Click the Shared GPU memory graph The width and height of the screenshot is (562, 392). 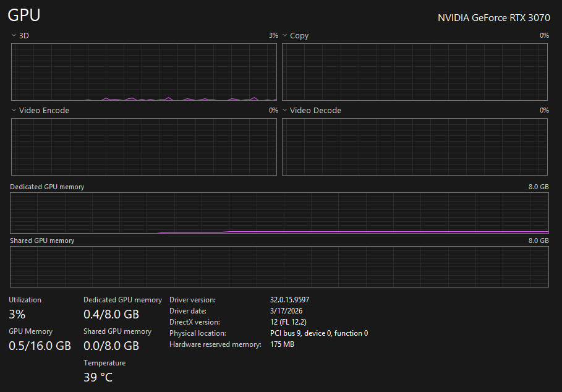(279, 266)
